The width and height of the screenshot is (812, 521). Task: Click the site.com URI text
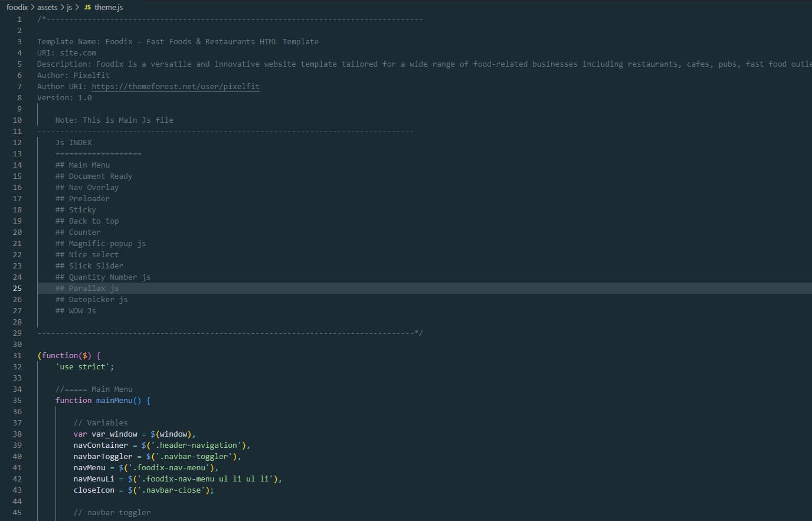(x=78, y=53)
